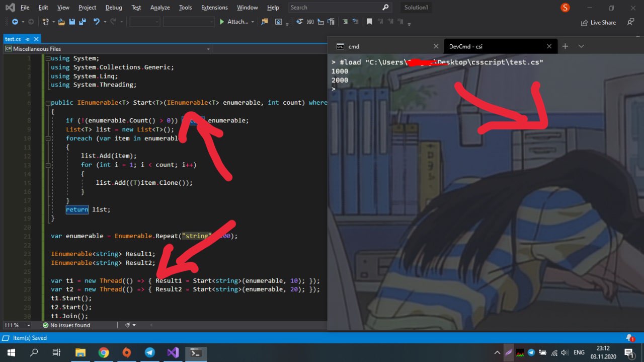
Task: Click the Navigate Backward arrow icon
Action: [15, 22]
